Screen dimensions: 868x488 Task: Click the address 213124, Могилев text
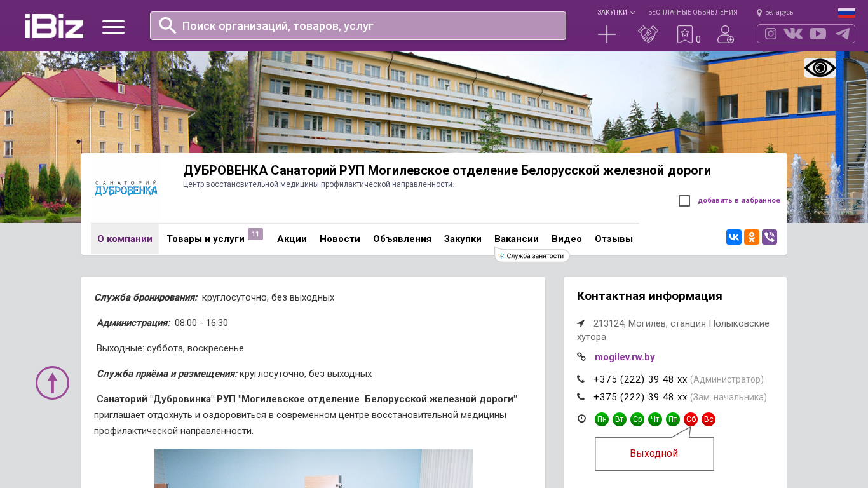673,330
